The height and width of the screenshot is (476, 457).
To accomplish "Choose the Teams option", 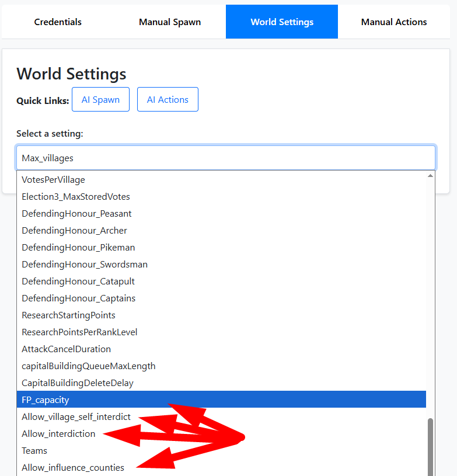I will (34, 451).
